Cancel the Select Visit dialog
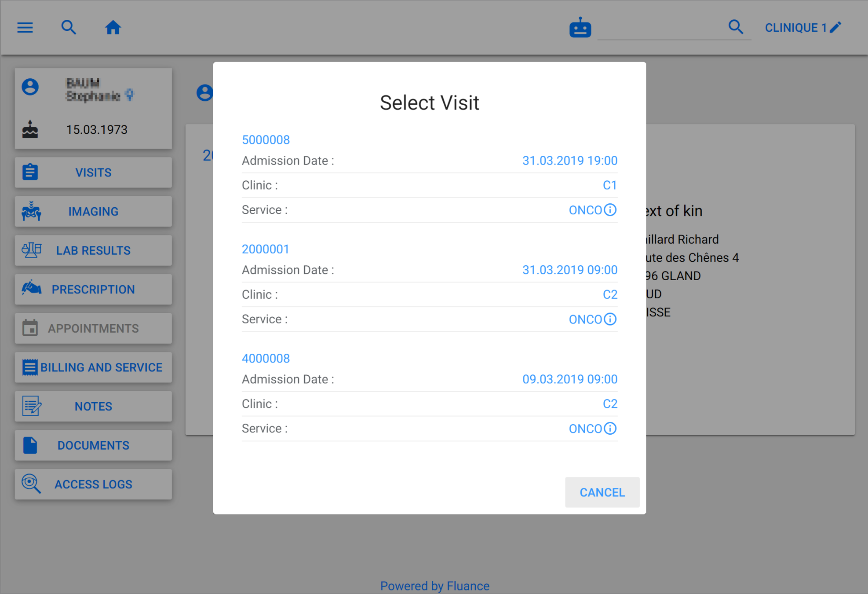 [x=602, y=492]
